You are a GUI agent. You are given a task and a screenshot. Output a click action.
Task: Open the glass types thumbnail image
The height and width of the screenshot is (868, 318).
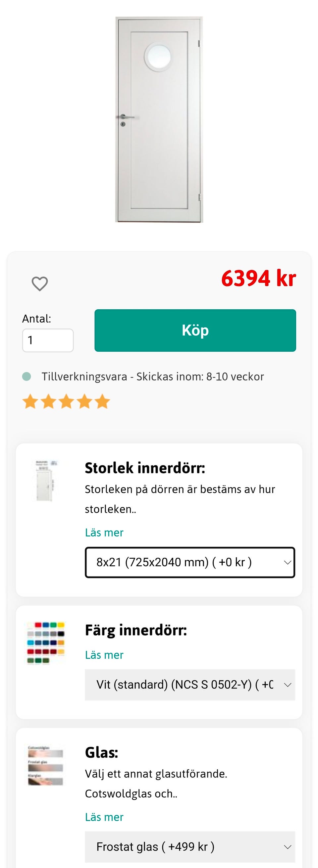[45, 765]
